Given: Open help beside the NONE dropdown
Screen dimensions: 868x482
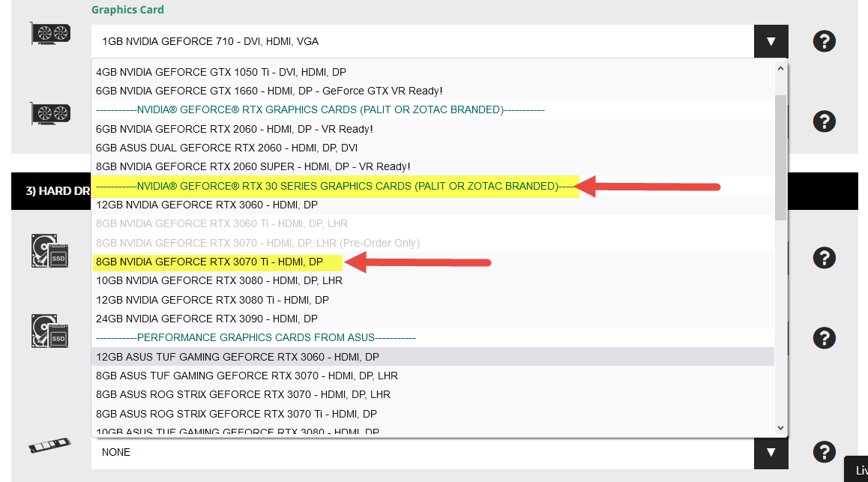Looking at the screenshot, I should pos(825,452).
